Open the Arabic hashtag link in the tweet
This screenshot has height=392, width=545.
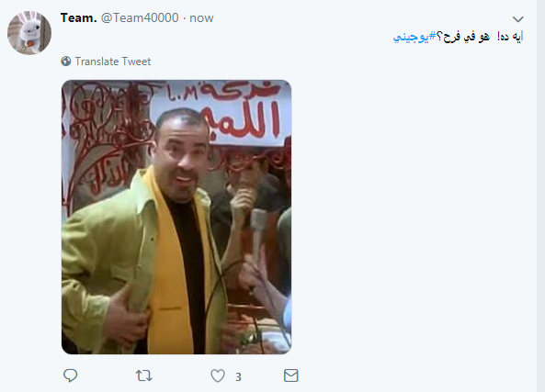point(414,37)
